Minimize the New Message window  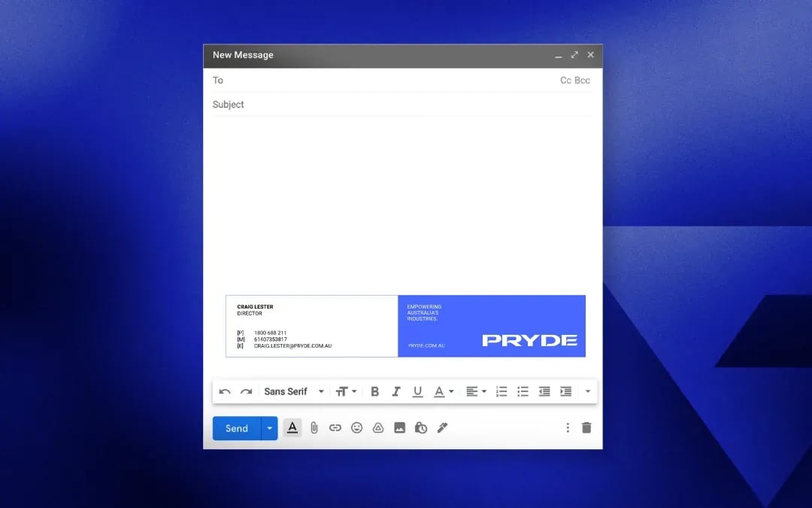tap(558, 55)
